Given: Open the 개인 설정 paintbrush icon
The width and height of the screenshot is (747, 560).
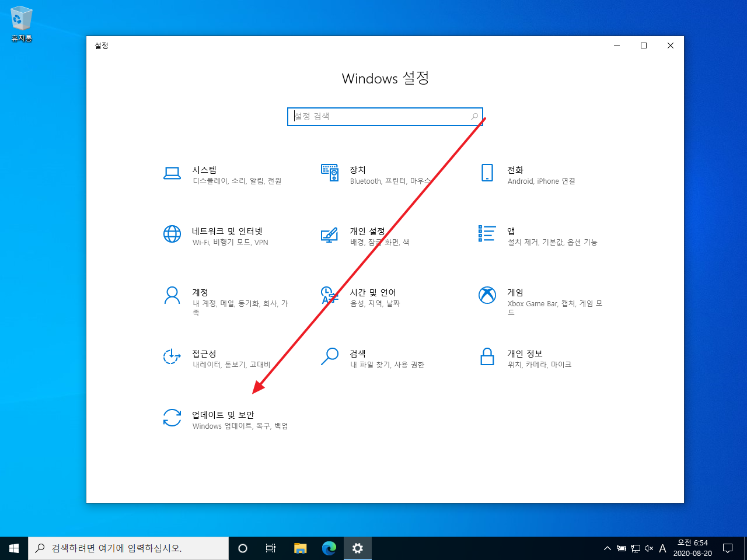Looking at the screenshot, I should [330, 235].
